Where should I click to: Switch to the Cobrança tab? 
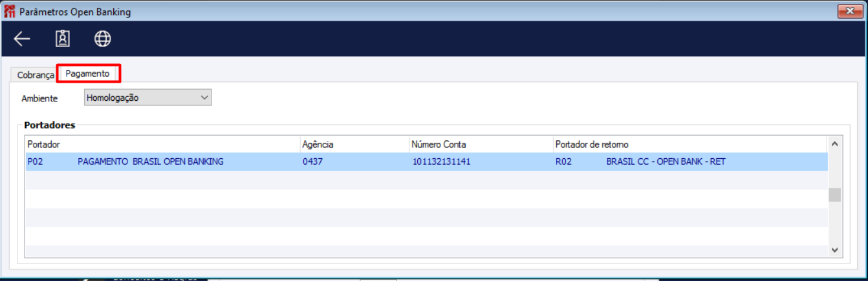tap(36, 75)
